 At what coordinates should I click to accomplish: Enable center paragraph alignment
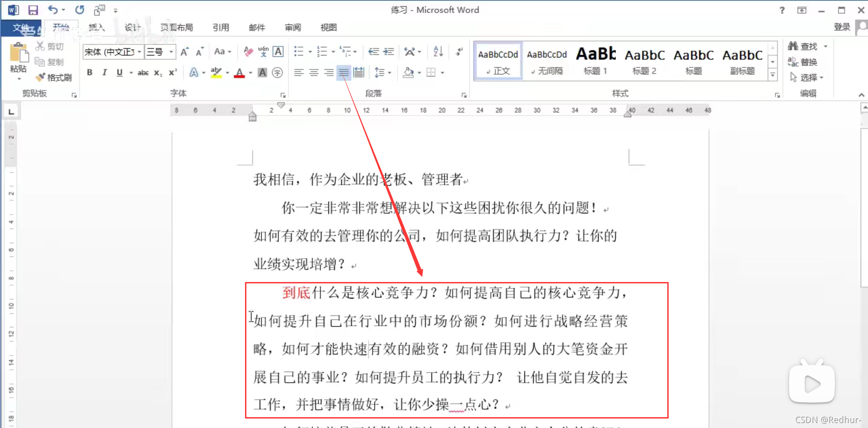coord(314,73)
